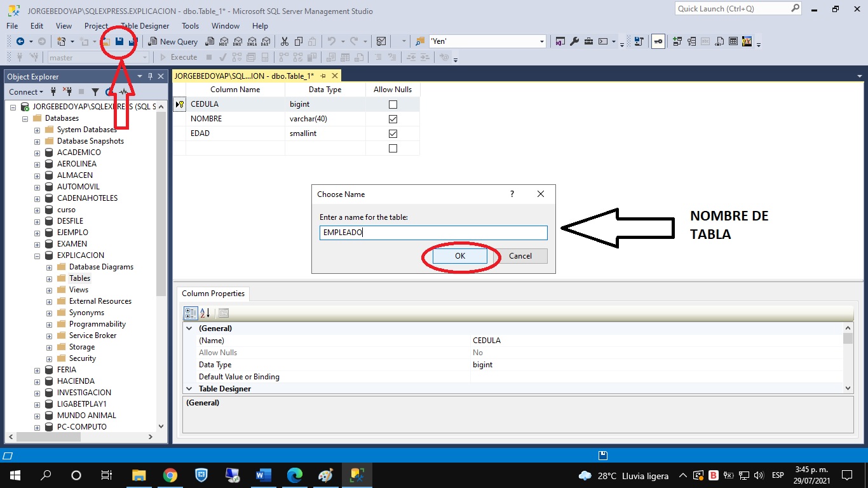Image resolution: width=868 pixels, height=488 pixels.
Task: Click the Cut scissors icon
Action: coord(285,41)
